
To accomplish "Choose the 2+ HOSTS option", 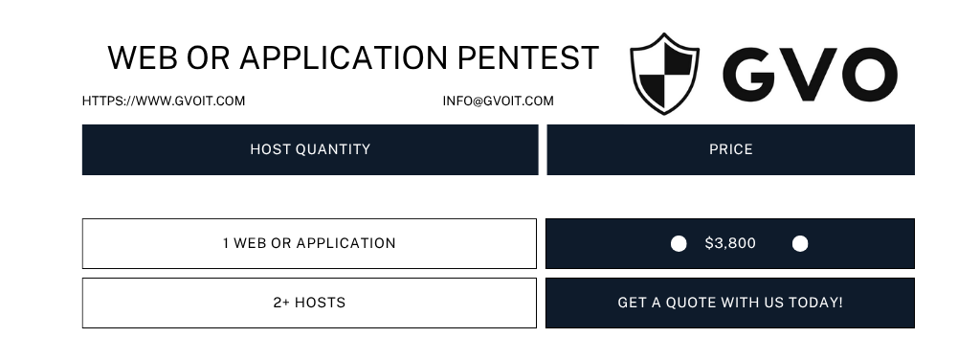I will tap(309, 303).
